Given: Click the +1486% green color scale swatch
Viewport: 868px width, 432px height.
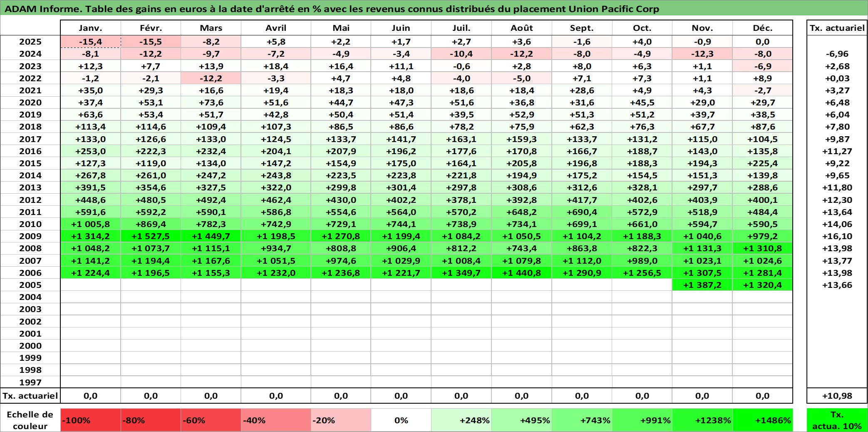Looking at the screenshot, I should [762, 420].
